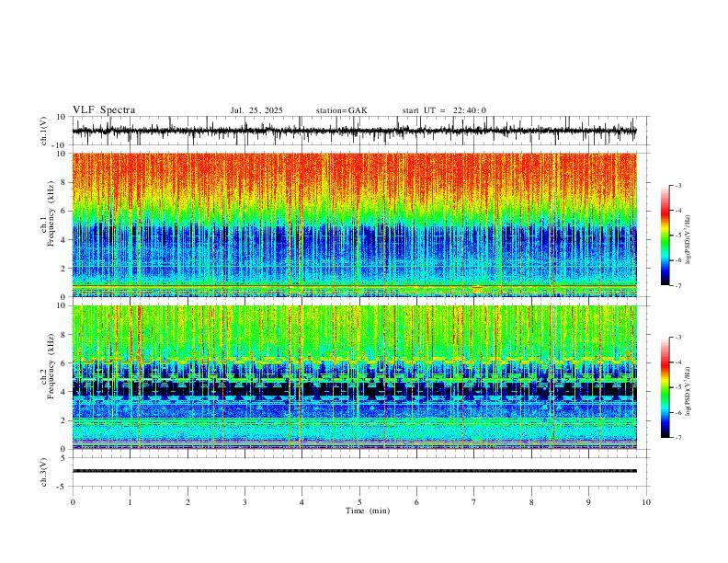
Task: Click time axis tick label "1"
Action: coord(130,502)
